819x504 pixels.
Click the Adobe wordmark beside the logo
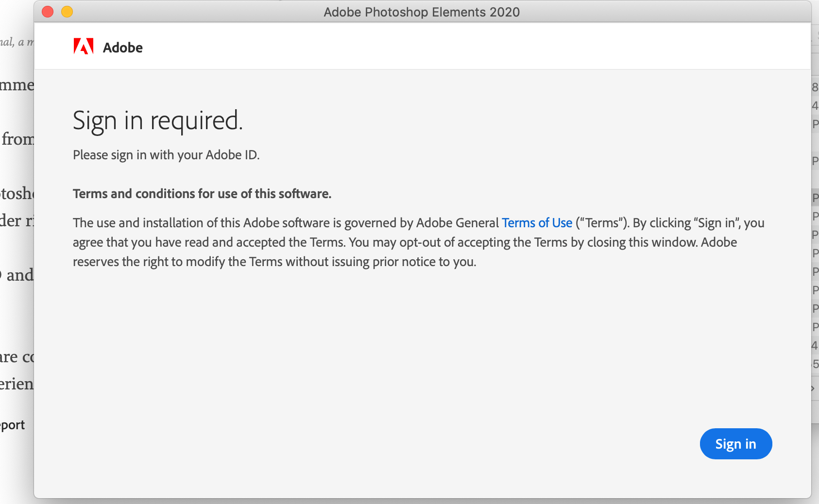[123, 48]
